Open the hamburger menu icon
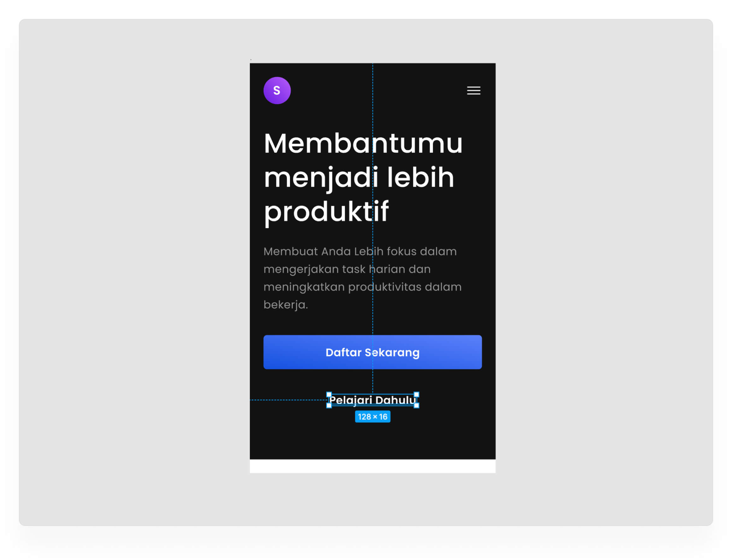Screen dimensions: 732x560 pos(474,90)
